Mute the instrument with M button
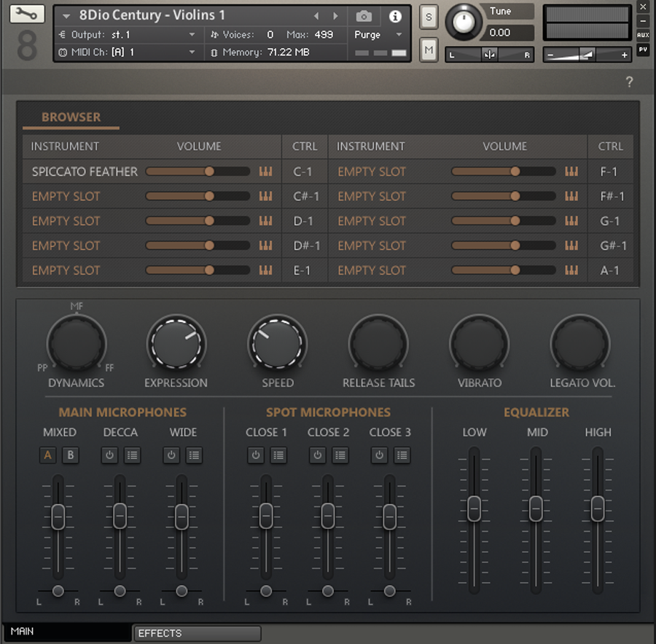This screenshot has width=656, height=644. 429,50
